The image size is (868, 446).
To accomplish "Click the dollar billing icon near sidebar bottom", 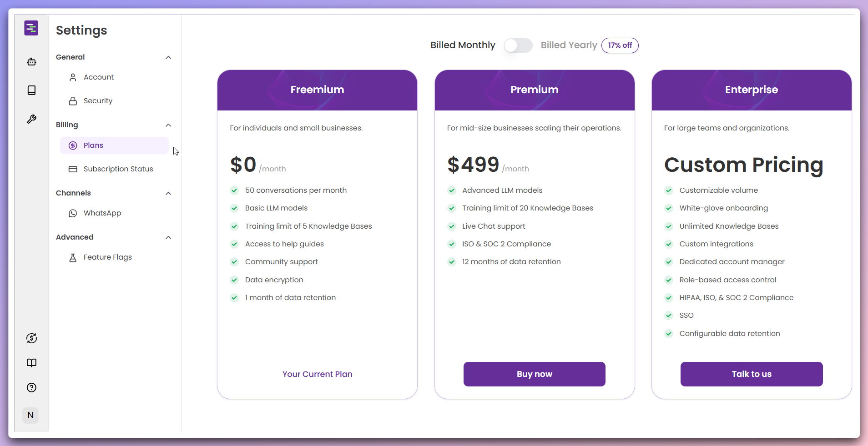I will (x=31, y=338).
